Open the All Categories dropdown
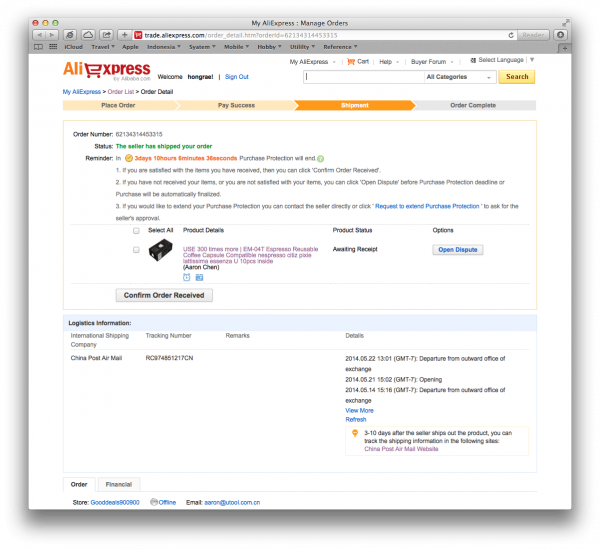This screenshot has width=600, height=549. tap(460, 77)
